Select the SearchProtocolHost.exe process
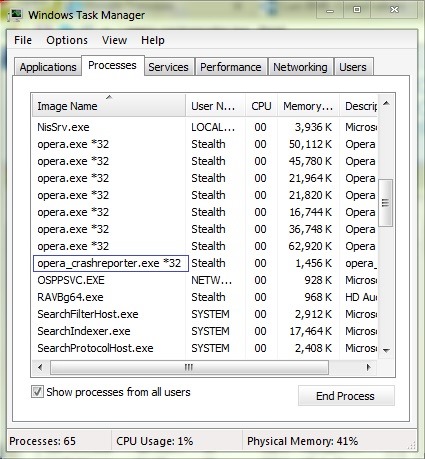The image size is (425, 459). click(205, 348)
